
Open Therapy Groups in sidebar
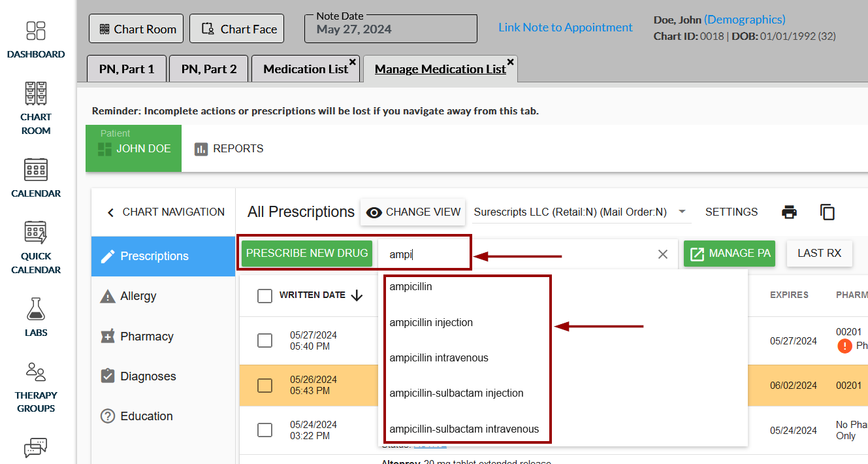[36, 373]
